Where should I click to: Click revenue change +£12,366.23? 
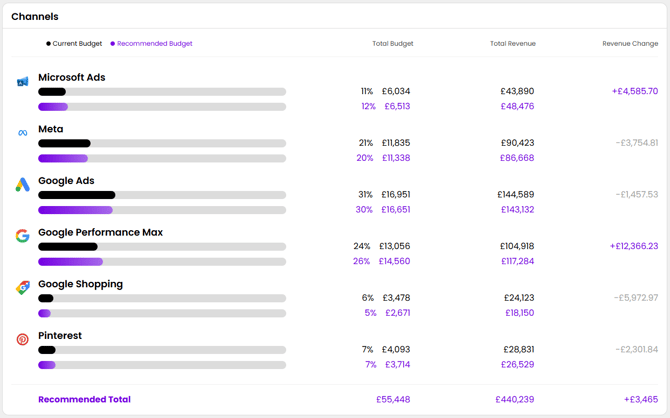pyautogui.click(x=634, y=247)
